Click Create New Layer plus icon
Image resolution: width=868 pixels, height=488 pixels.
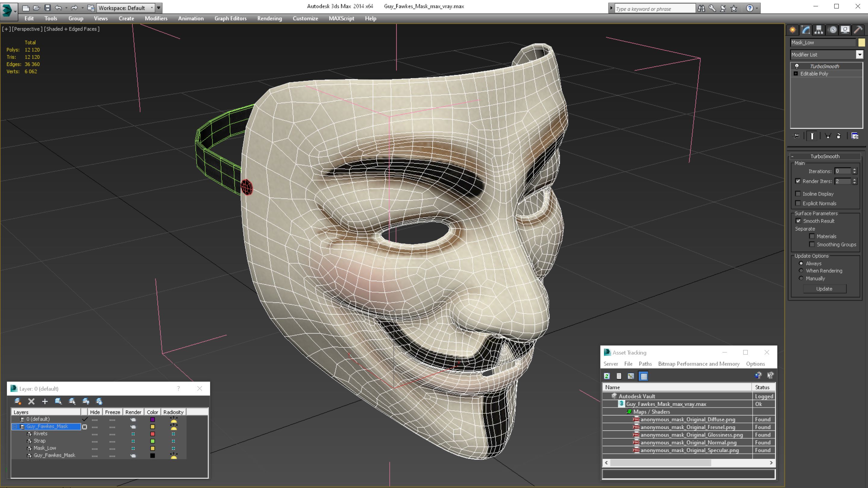click(45, 401)
